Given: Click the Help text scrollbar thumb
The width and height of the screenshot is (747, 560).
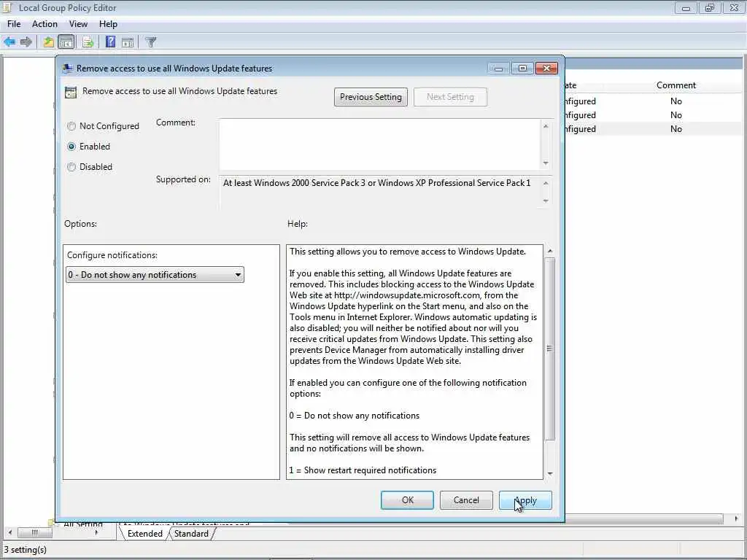Looking at the screenshot, I should [x=550, y=349].
